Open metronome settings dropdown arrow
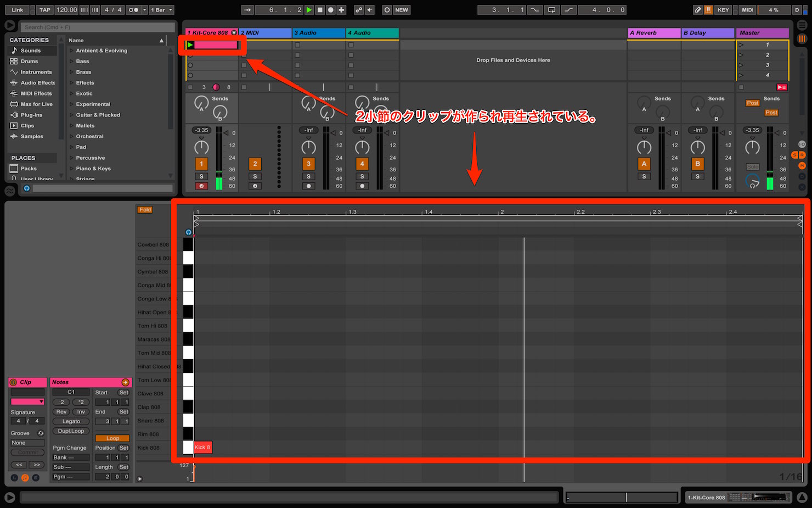This screenshot has width=812, height=508. pyautogui.click(x=144, y=10)
